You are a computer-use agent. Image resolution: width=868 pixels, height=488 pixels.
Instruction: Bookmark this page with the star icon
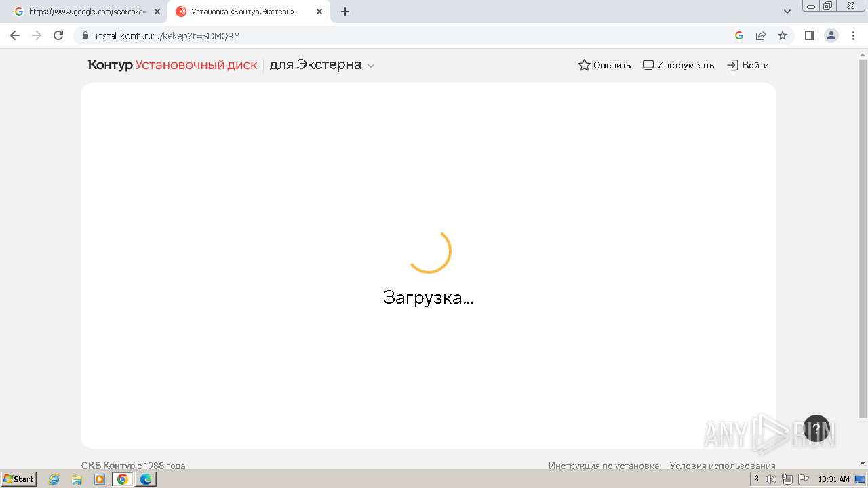783,35
